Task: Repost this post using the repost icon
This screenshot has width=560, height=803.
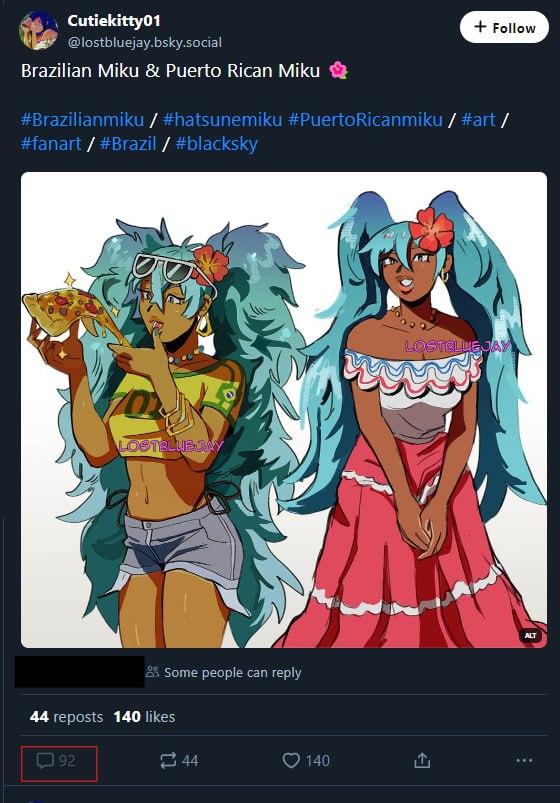Action: tap(168, 760)
